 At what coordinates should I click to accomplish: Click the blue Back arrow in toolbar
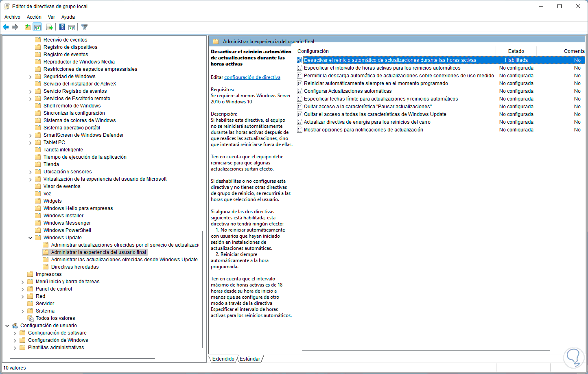pyautogui.click(x=6, y=27)
